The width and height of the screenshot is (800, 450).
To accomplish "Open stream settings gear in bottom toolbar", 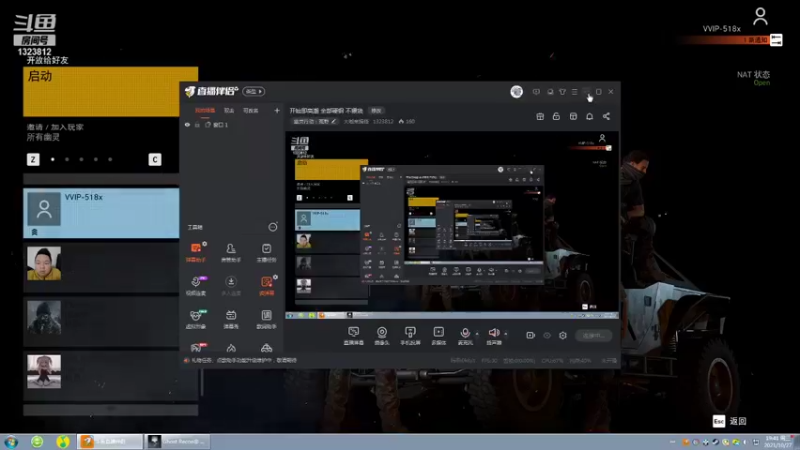I will pos(563,335).
